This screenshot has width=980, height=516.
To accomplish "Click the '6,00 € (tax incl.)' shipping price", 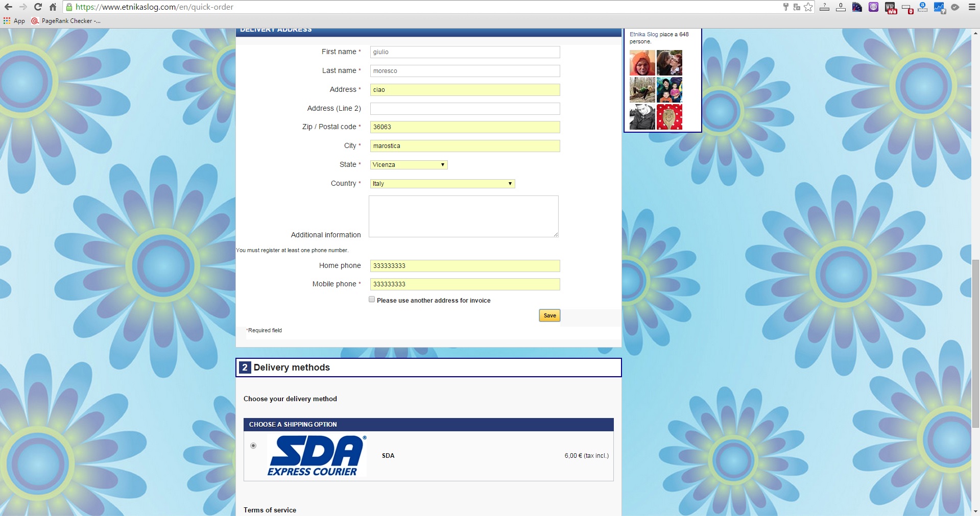I will (586, 456).
